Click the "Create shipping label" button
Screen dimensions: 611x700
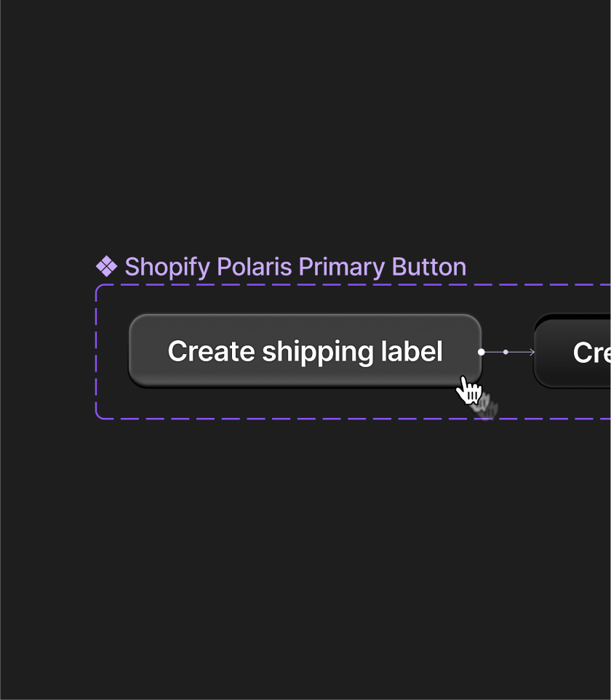click(x=305, y=351)
